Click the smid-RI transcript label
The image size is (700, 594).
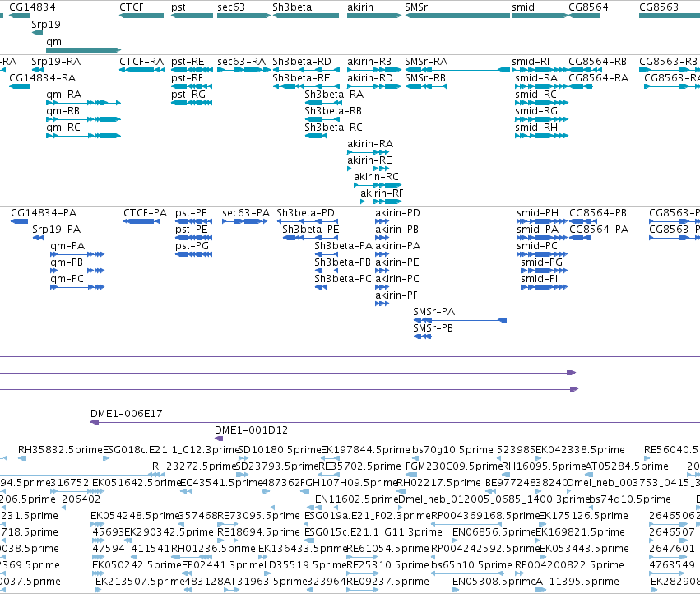tap(531, 62)
